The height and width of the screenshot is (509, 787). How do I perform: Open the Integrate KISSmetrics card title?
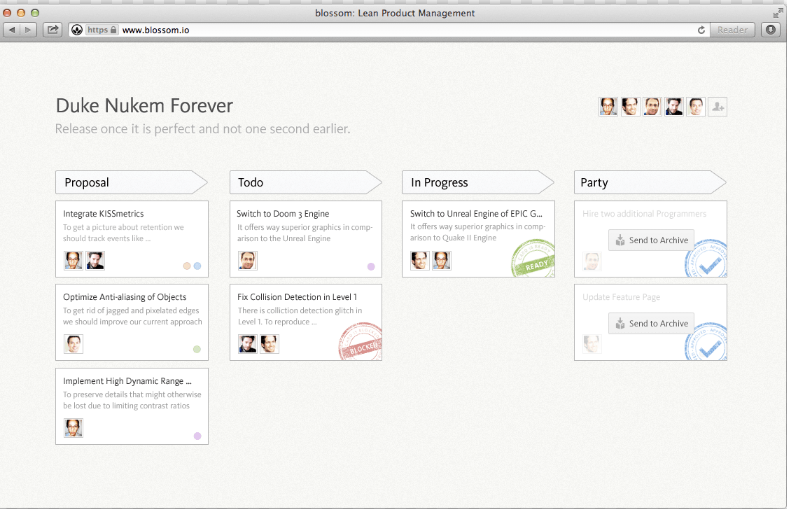[x=103, y=213]
